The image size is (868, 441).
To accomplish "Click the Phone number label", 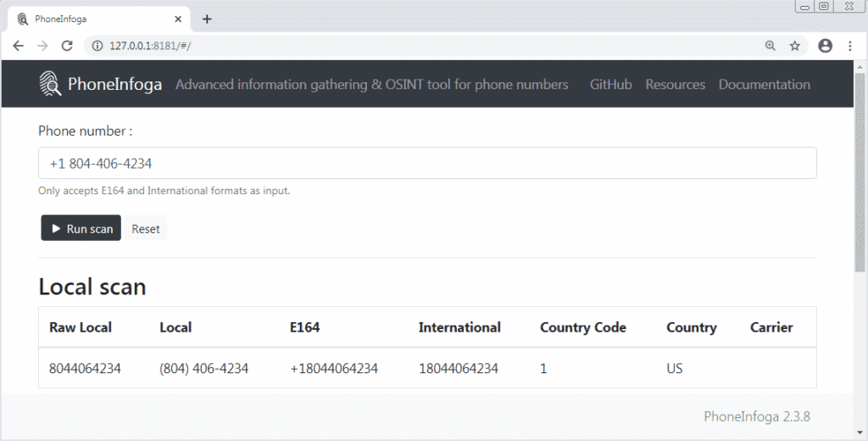I will (x=86, y=131).
